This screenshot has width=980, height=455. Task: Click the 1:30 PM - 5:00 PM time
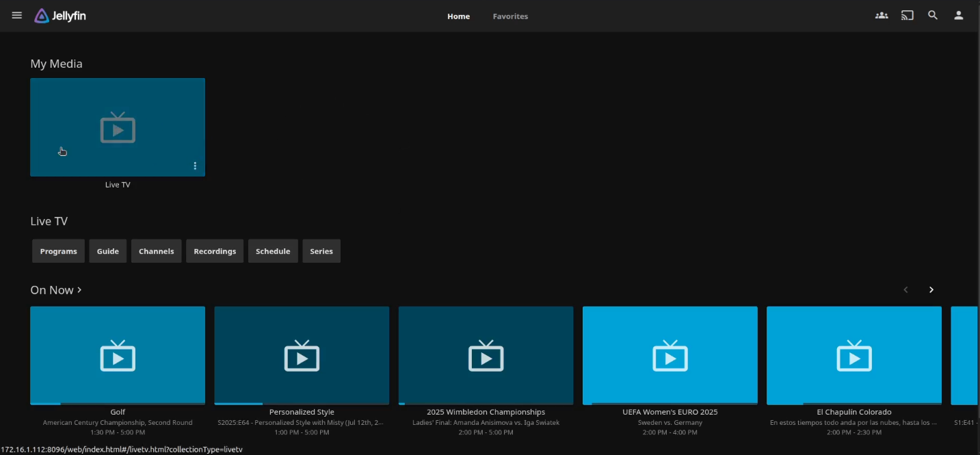118,433
